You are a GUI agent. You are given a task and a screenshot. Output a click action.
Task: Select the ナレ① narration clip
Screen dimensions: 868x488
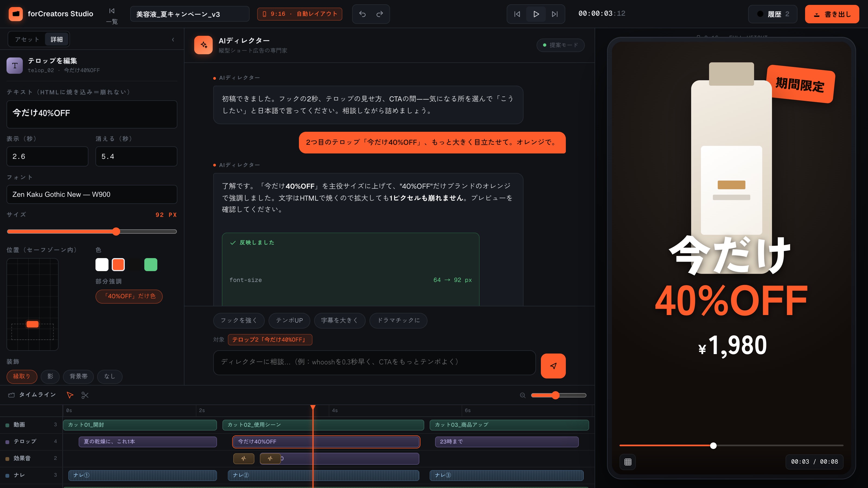pyautogui.click(x=142, y=475)
